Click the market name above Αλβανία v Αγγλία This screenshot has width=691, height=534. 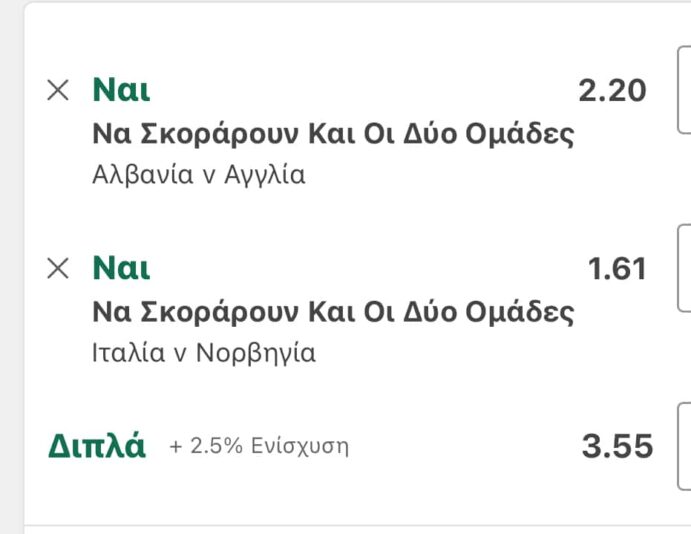tap(333, 134)
